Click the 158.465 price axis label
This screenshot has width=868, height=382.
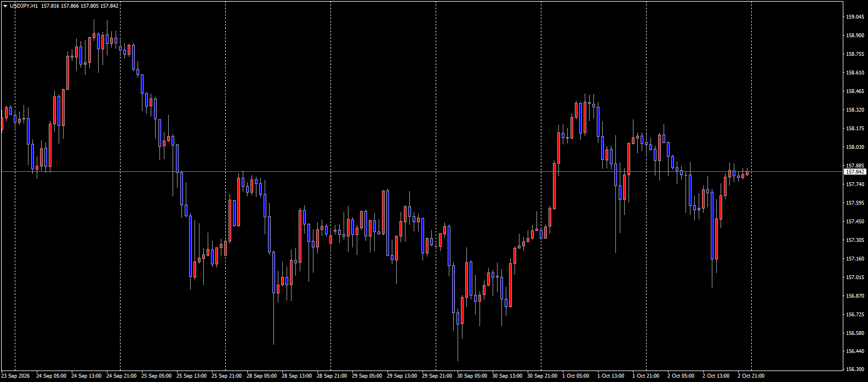point(855,91)
